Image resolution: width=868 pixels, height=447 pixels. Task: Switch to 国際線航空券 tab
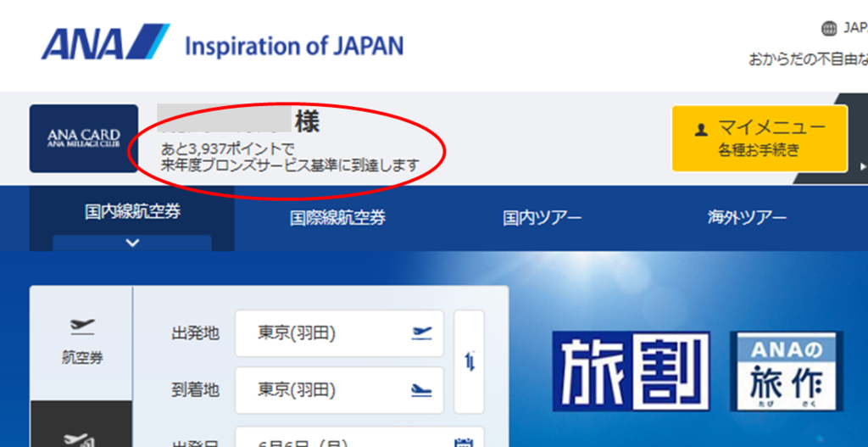point(337,218)
